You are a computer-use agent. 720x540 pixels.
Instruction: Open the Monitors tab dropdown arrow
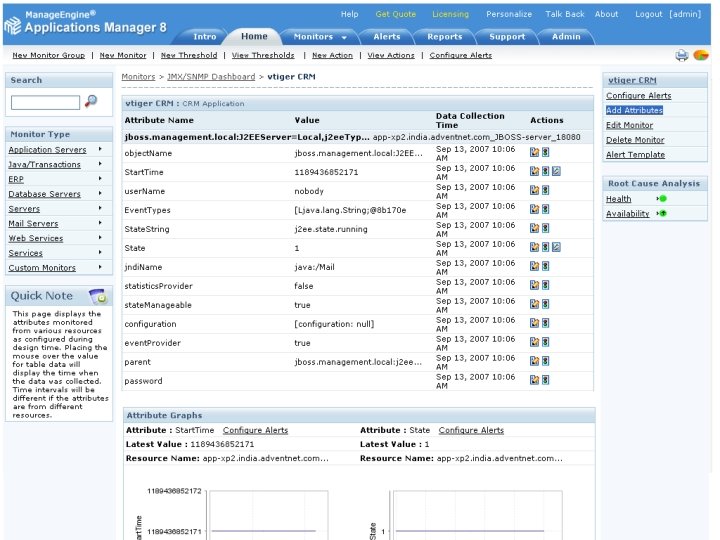(344, 37)
